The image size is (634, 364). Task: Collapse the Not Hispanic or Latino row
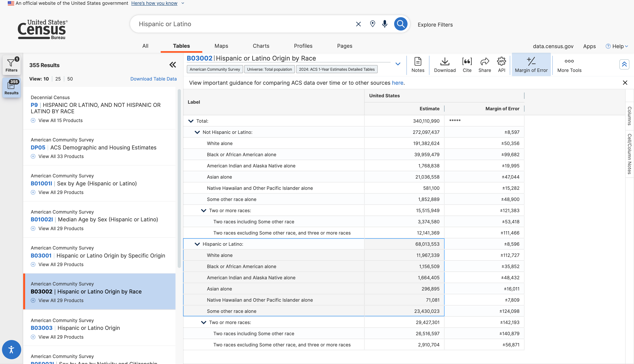[x=197, y=132]
